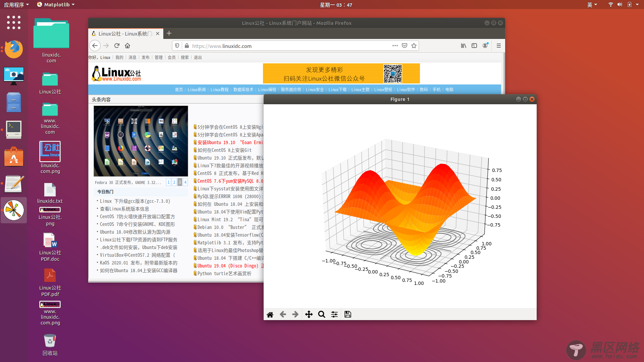Screen dimensions: 644x362
Task: Open Files manager from the dock
Action: click(14, 102)
